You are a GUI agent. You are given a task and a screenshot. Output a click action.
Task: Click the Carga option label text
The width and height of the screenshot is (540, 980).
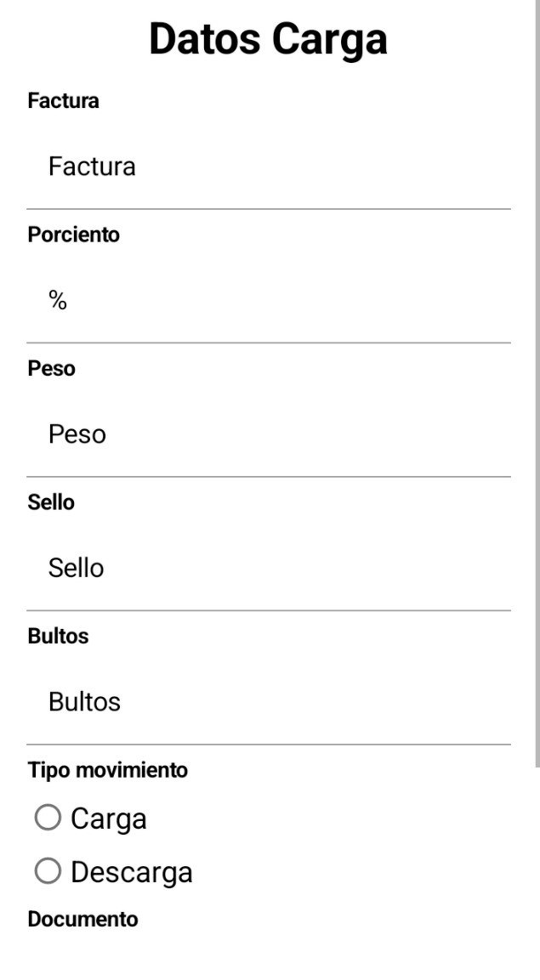(x=109, y=819)
